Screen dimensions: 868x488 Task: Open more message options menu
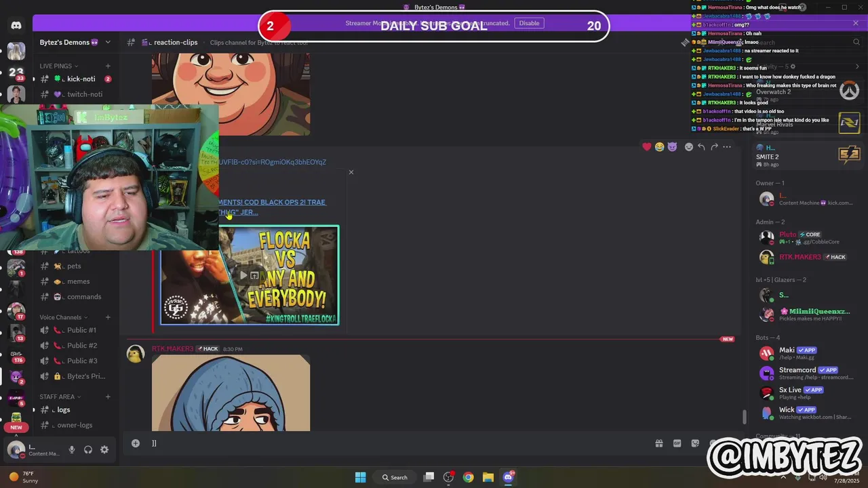pyautogui.click(x=727, y=146)
